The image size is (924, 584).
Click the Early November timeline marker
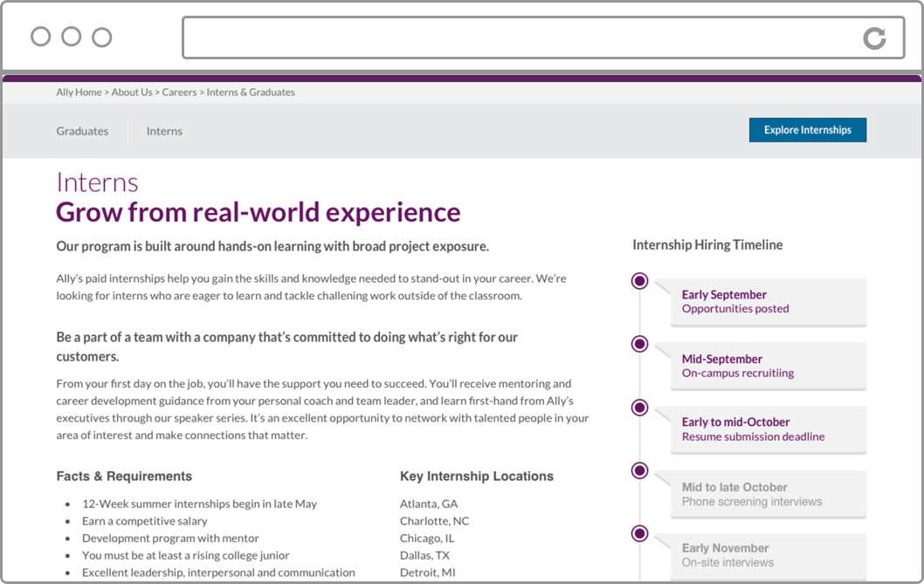pos(639,533)
